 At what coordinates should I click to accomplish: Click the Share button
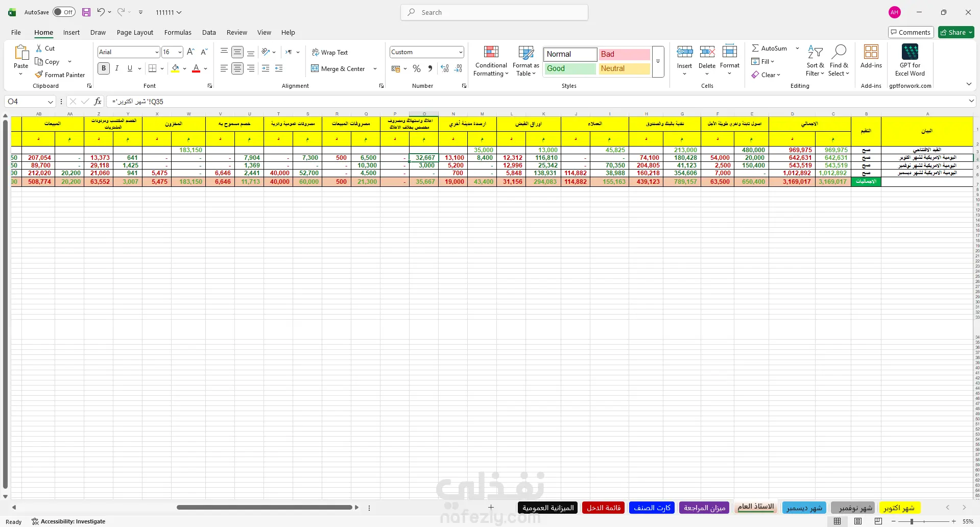tap(956, 32)
